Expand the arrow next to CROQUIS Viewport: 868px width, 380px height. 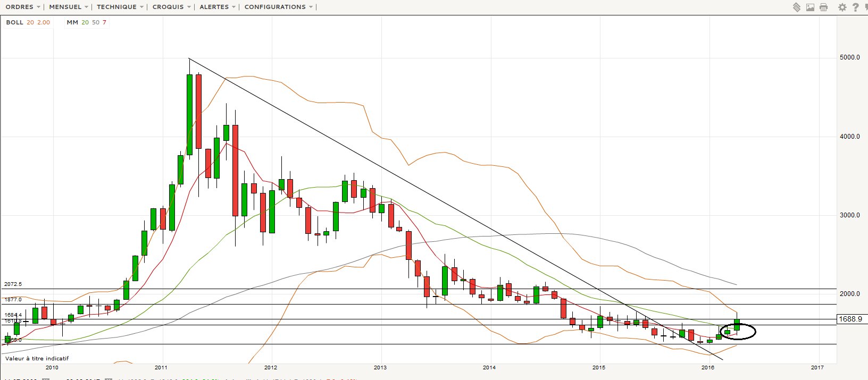[x=189, y=7]
